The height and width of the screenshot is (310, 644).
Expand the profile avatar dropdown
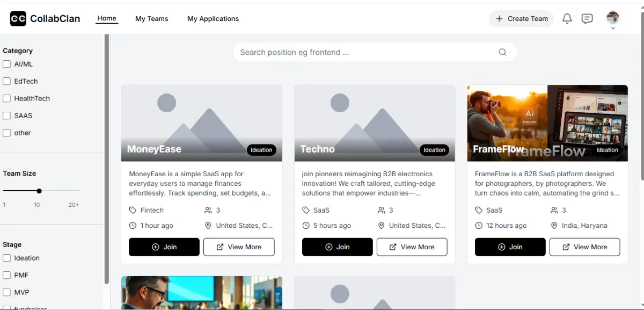click(x=612, y=19)
